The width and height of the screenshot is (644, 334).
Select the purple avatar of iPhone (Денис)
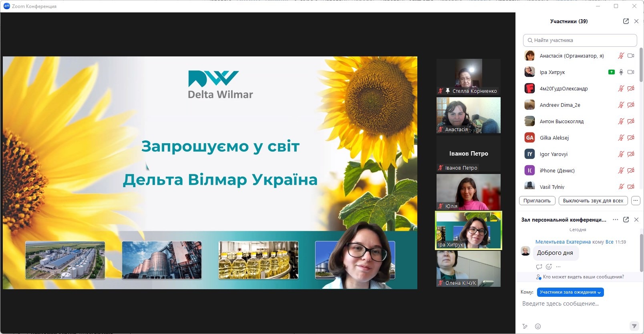point(529,170)
